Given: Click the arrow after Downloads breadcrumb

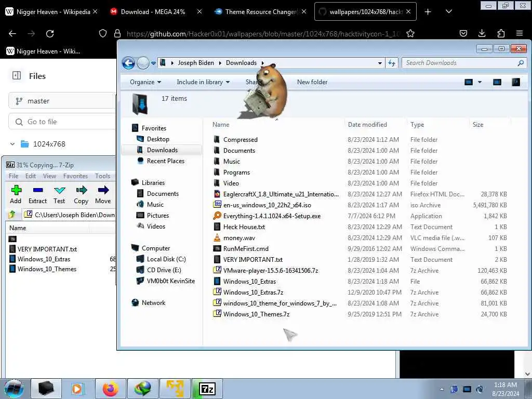Looking at the screenshot, I should pyautogui.click(x=262, y=63).
